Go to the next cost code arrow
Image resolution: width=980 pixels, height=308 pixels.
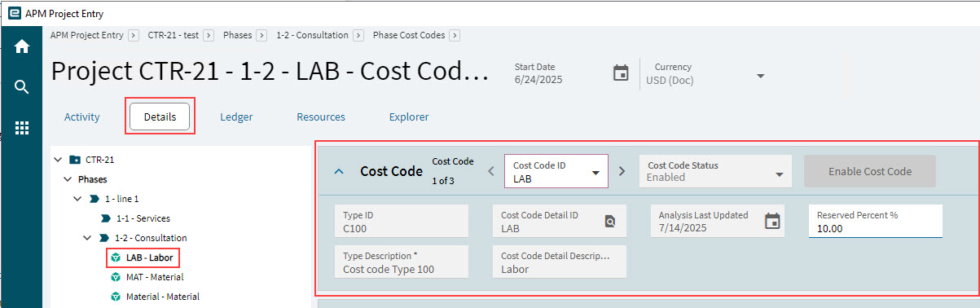tap(622, 171)
